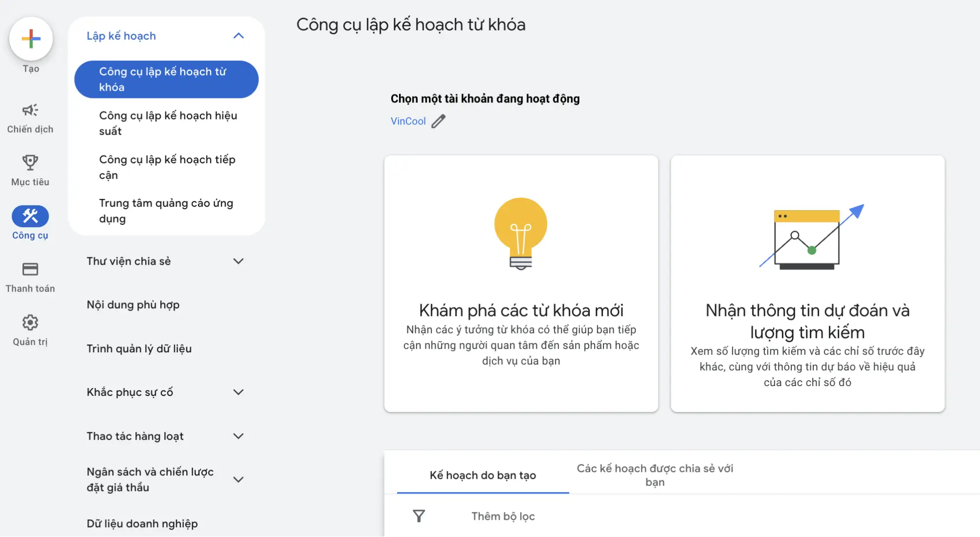Select the Công cụ tools icon

pos(30,216)
